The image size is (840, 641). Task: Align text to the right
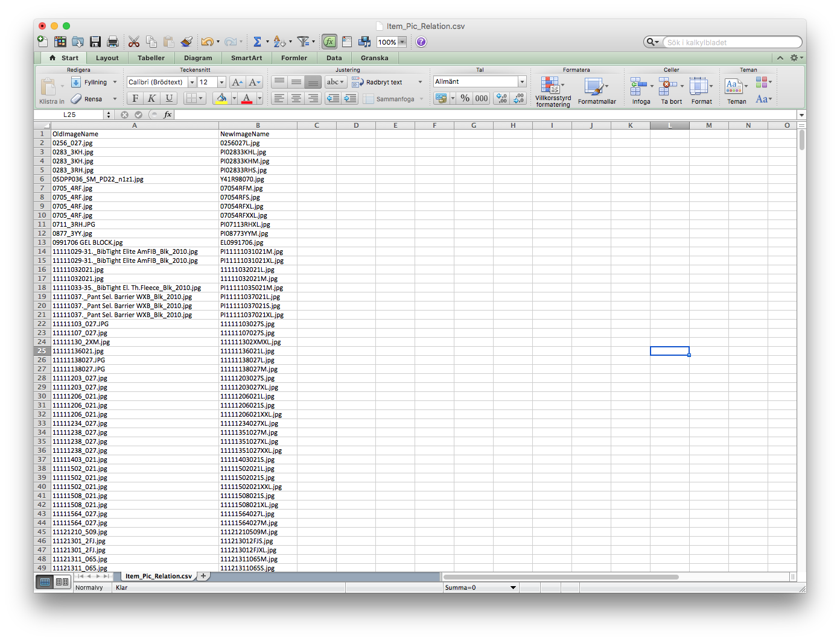pos(313,98)
